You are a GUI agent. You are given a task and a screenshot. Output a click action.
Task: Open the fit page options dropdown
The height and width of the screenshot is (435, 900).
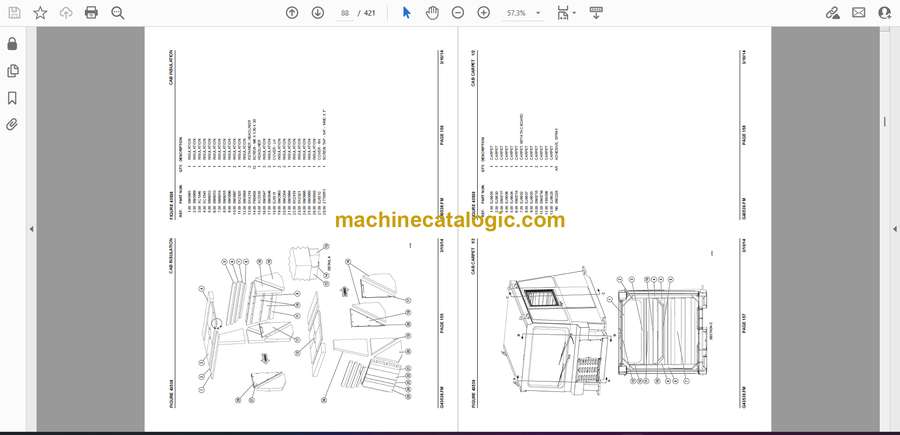click(567, 13)
